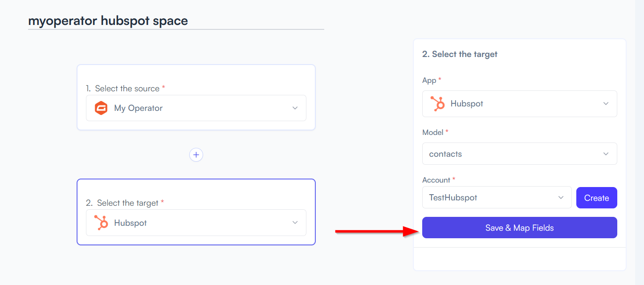
Task: Open the Model contacts dropdown
Action: (x=519, y=154)
